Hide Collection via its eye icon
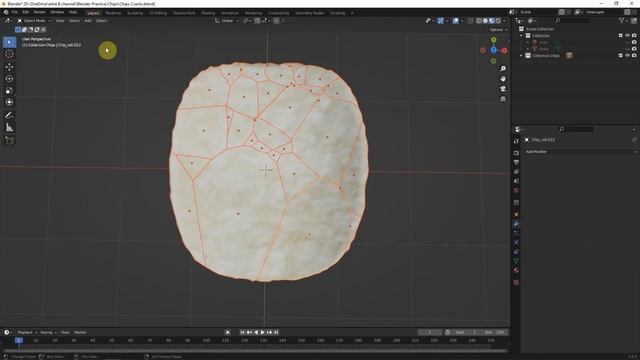The image size is (640, 360). pyautogui.click(x=627, y=36)
